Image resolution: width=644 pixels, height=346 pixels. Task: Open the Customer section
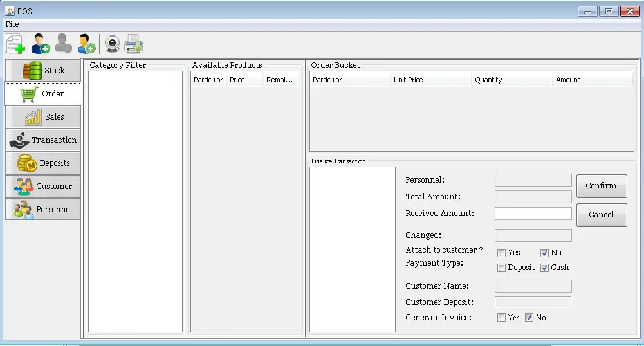point(43,186)
